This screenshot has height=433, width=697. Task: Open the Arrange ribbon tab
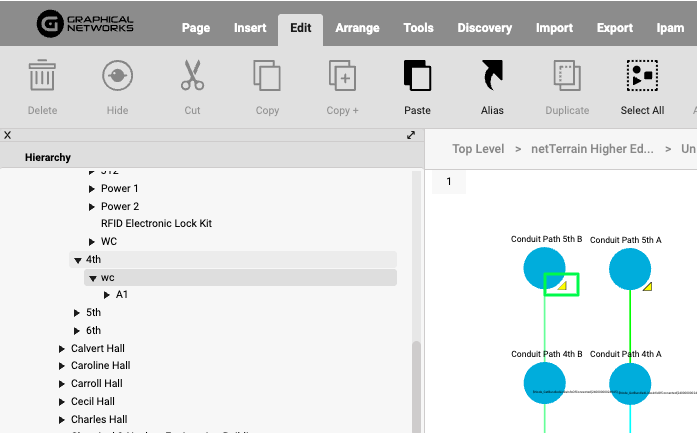357,28
